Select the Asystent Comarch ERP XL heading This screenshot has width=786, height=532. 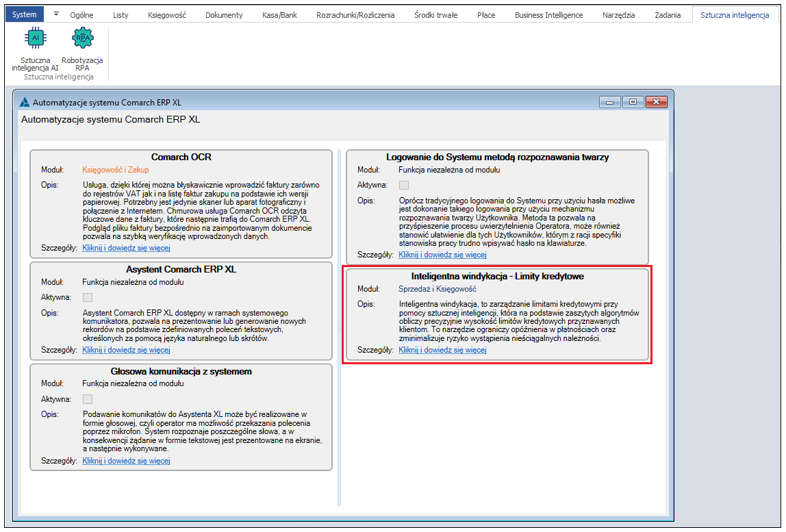[x=181, y=269]
